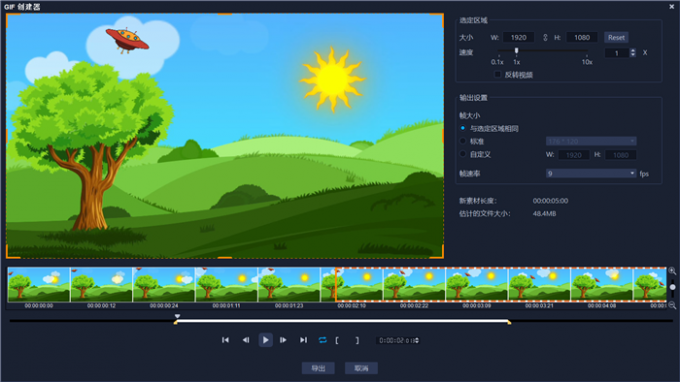Select the thumbnail at 00:00:03:21
The width and height of the screenshot is (680, 382).
click(539, 284)
